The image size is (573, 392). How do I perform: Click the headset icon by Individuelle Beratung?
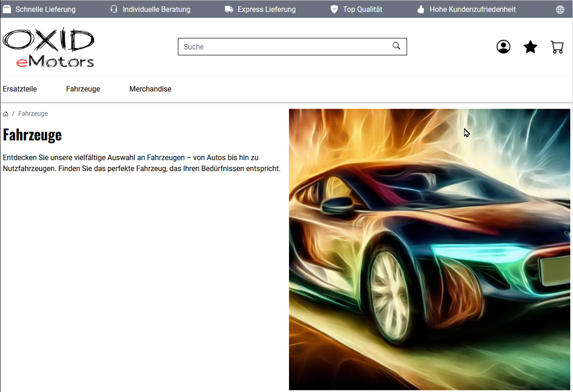(114, 10)
